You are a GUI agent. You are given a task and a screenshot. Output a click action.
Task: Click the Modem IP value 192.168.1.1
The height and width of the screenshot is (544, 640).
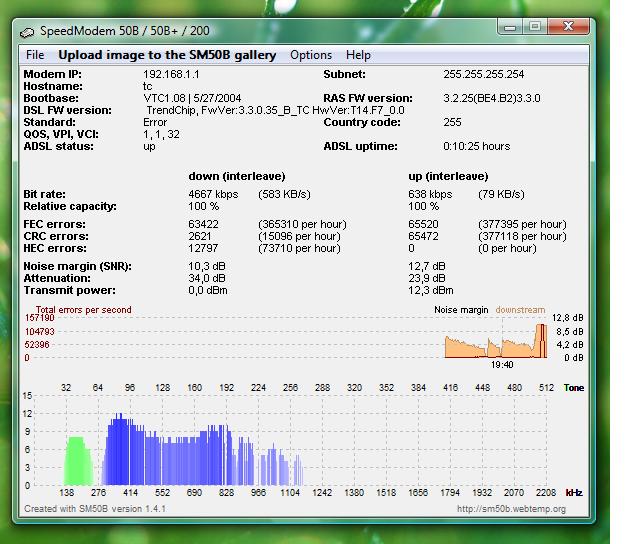coord(171,74)
